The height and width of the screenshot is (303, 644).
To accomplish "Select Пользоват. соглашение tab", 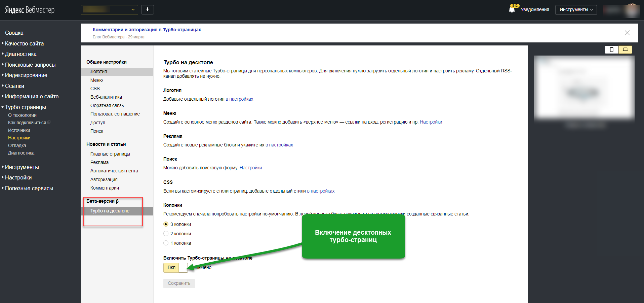I will pos(115,114).
